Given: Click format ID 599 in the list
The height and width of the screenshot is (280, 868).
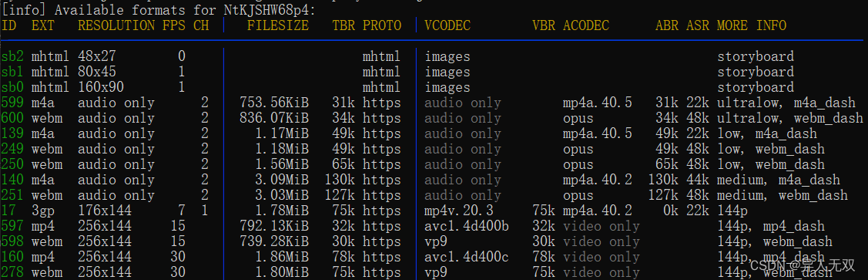Looking at the screenshot, I should tap(12, 103).
